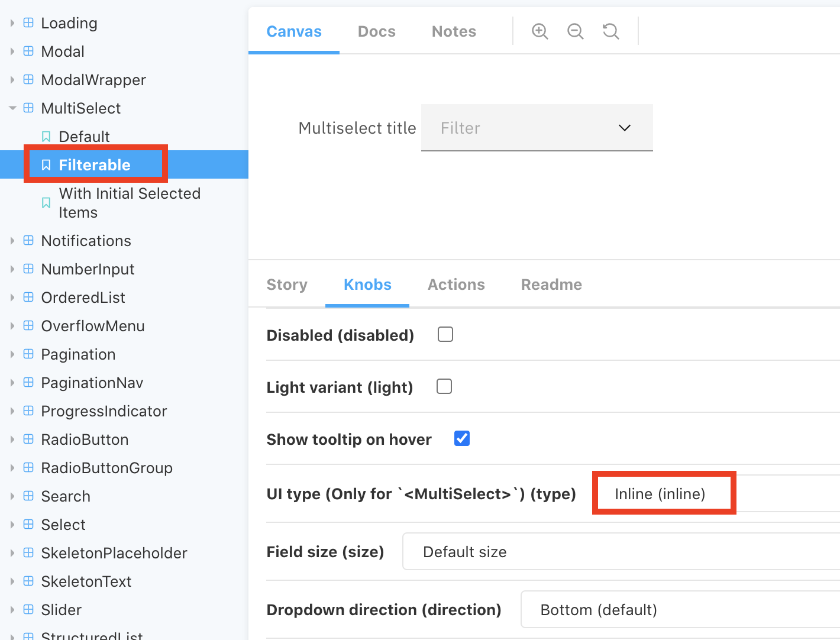Select the With Initial Selected Items story

129,202
